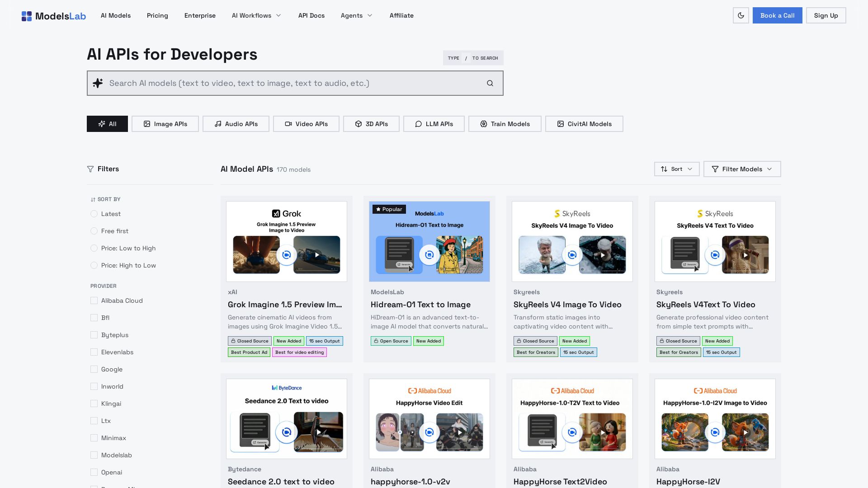
Task: Play the Grok Imagine output video preview
Action: point(317,255)
